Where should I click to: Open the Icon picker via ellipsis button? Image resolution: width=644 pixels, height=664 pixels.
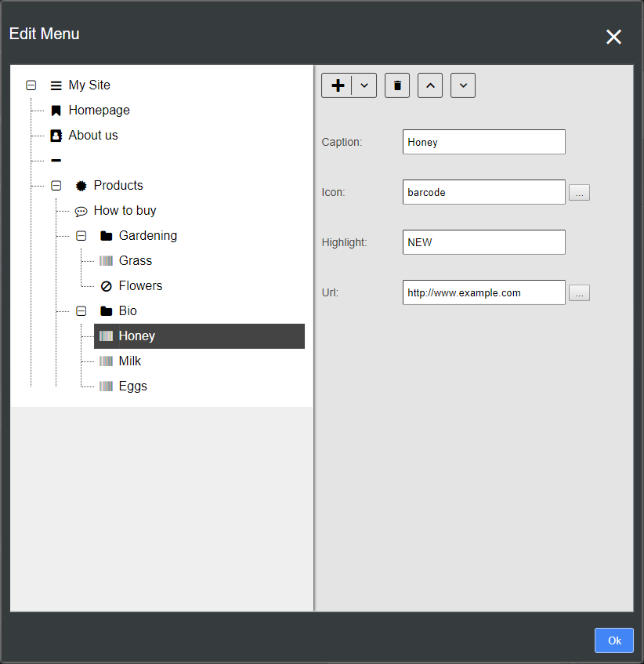pyautogui.click(x=579, y=192)
